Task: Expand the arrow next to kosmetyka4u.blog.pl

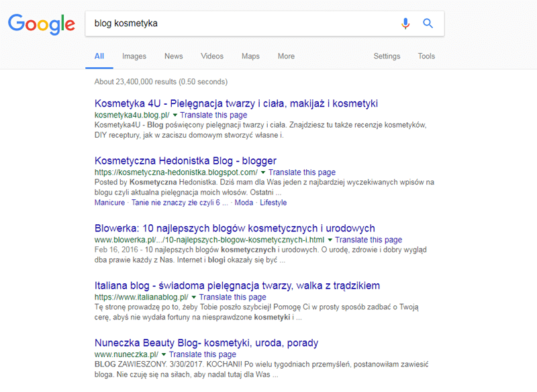Action: (175, 115)
